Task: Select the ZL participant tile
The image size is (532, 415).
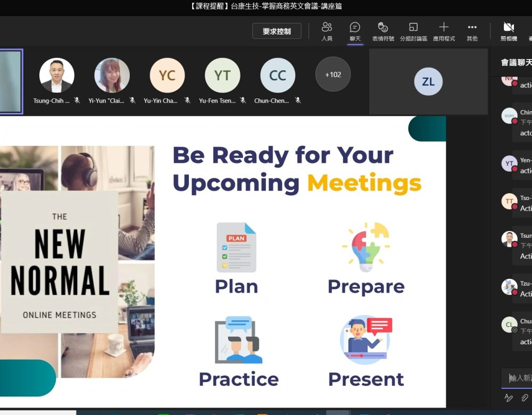Action: pos(428,81)
